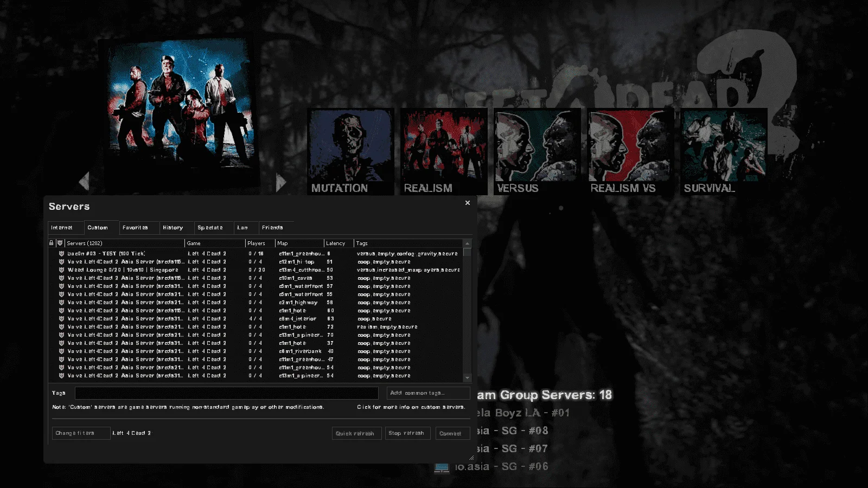The image size is (868, 488).
Task: Click the 'c8m1_riverbank' map cell
Action: (x=301, y=351)
